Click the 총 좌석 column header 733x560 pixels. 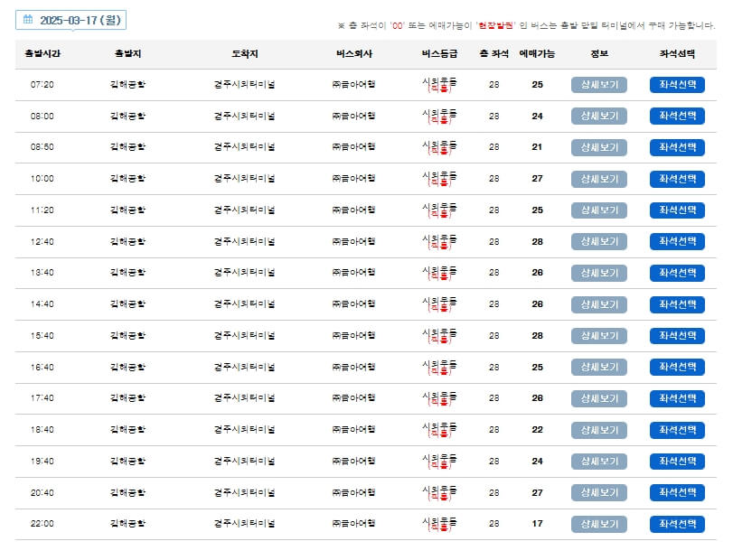494,53
